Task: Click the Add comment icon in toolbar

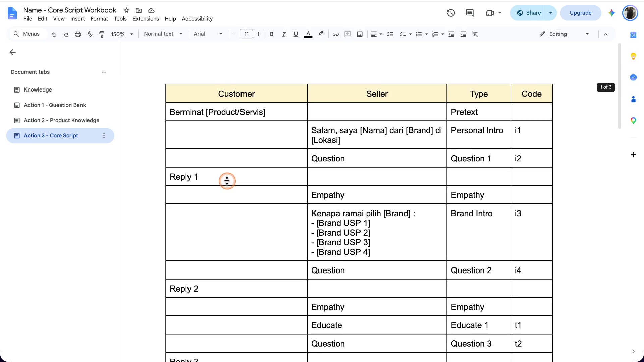Action: coord(347,34)
